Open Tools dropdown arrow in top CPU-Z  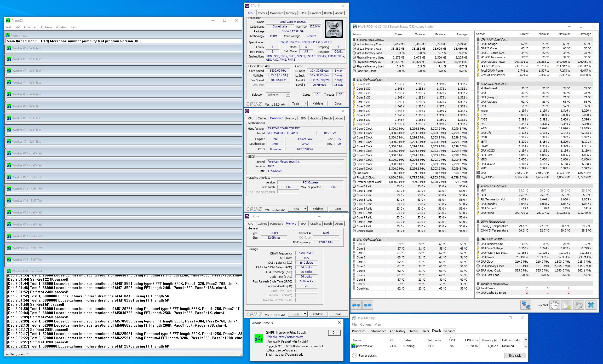(x=305, y=103)
